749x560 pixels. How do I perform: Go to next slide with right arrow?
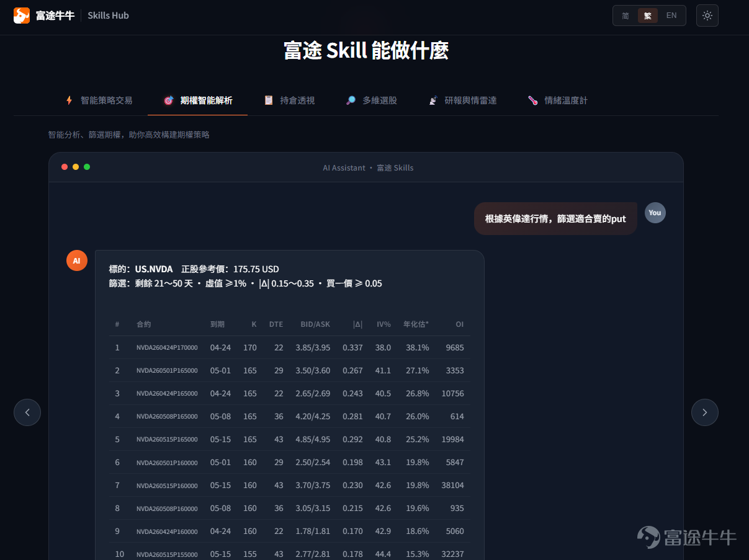705,412
